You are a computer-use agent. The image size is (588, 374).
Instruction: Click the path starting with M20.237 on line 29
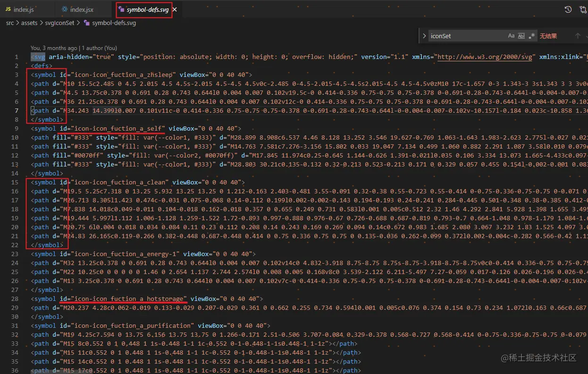(309, 308)
